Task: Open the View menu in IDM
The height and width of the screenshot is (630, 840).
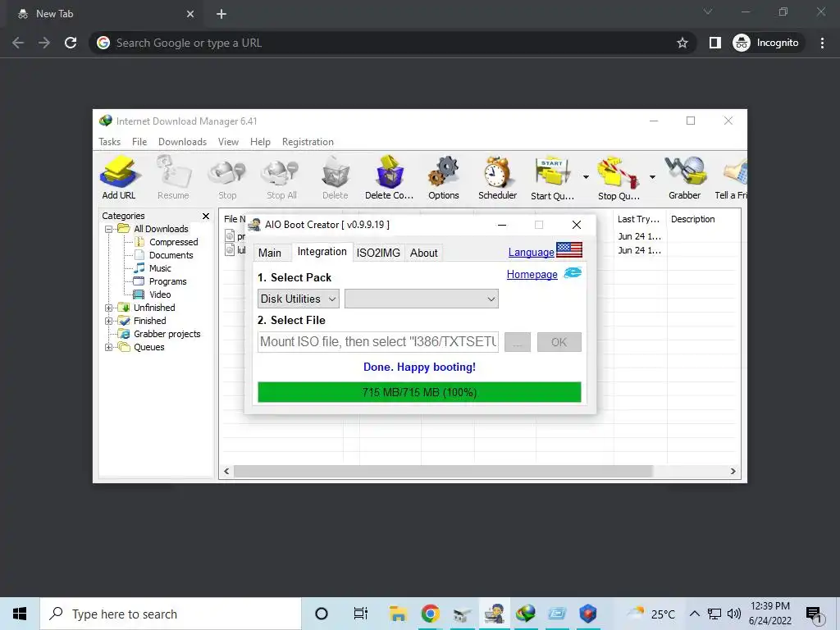Action: (228, 142)
